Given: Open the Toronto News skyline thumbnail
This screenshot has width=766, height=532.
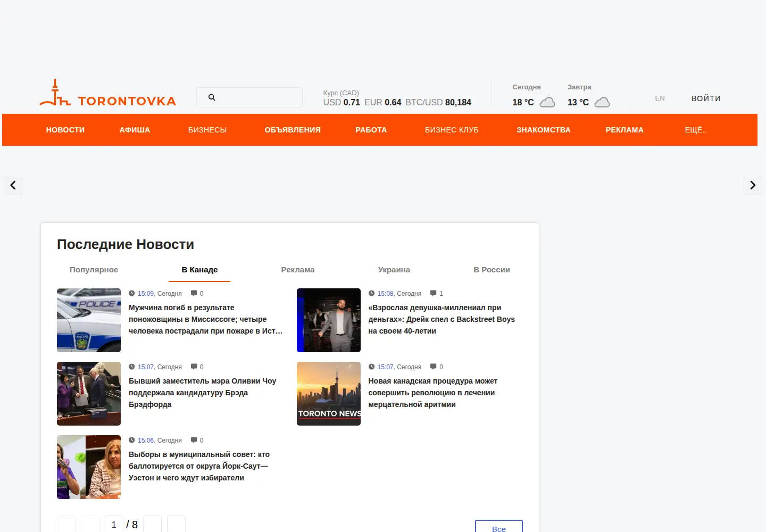Looking at the screenshot, I should coord(329,394).
